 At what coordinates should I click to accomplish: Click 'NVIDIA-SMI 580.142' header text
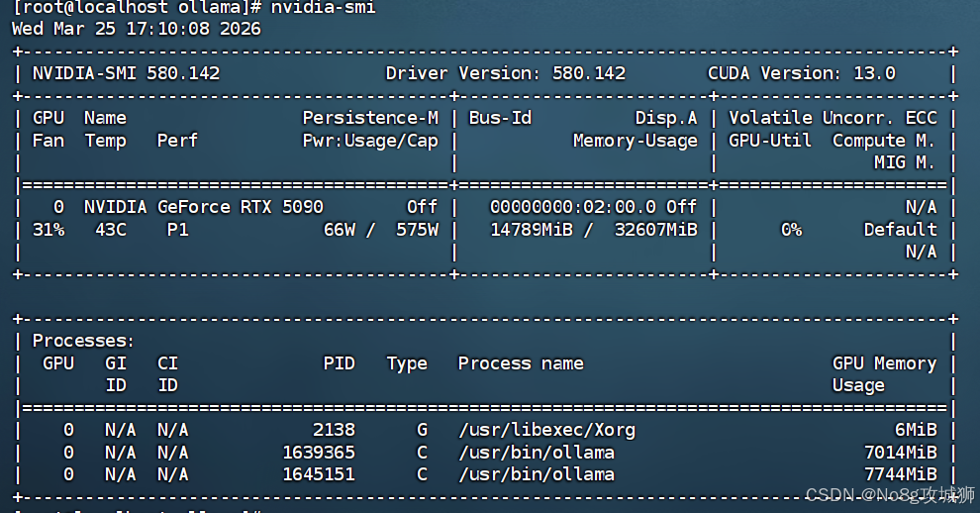click(x=127, y=73)
